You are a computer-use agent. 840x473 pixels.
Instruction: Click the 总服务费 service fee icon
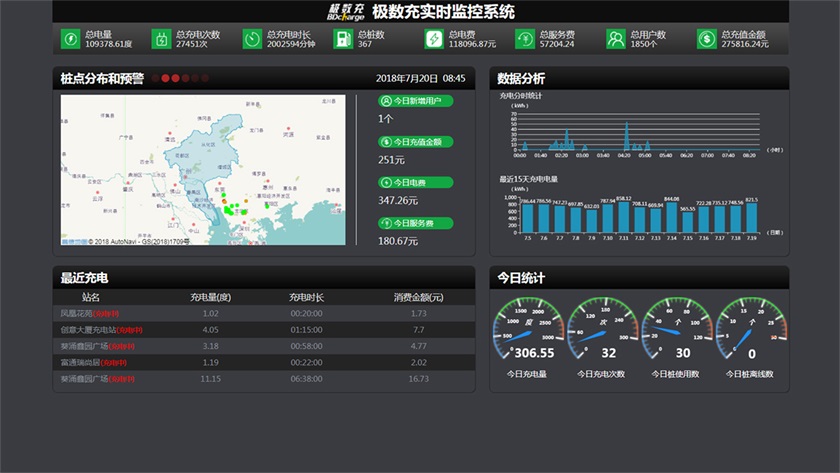(525, 39)
